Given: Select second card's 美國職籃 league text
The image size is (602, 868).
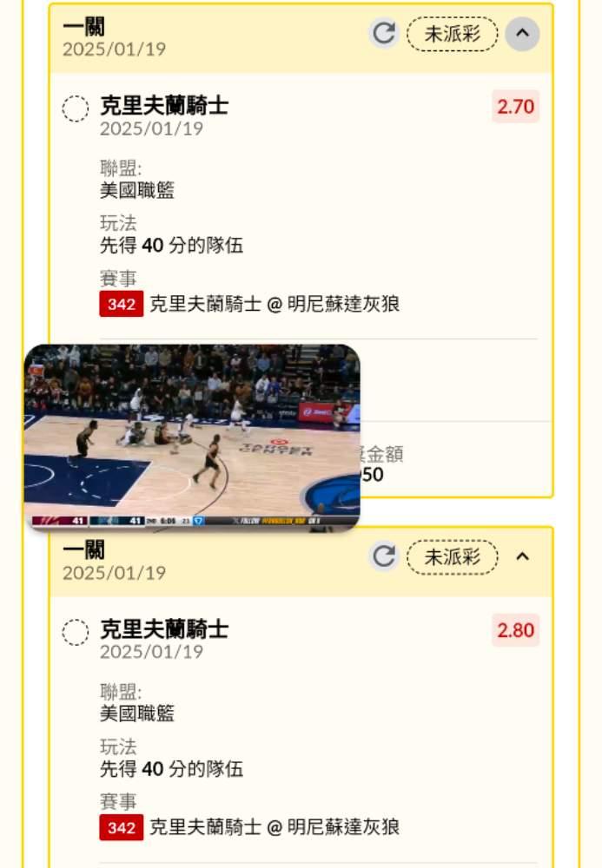Looking at the screenshot, I should pyautogui.click(x=136, y=713).
